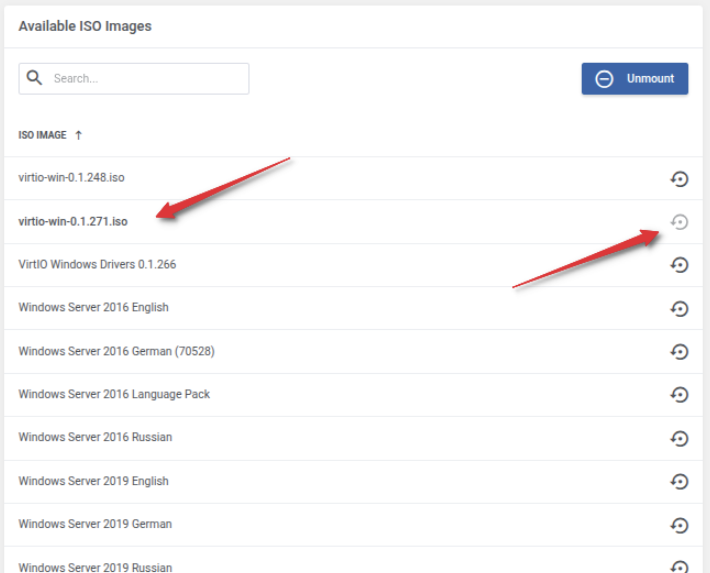Select Windows Server 2019 German text
The image size is (710, 573).
(x=95, y=524)
